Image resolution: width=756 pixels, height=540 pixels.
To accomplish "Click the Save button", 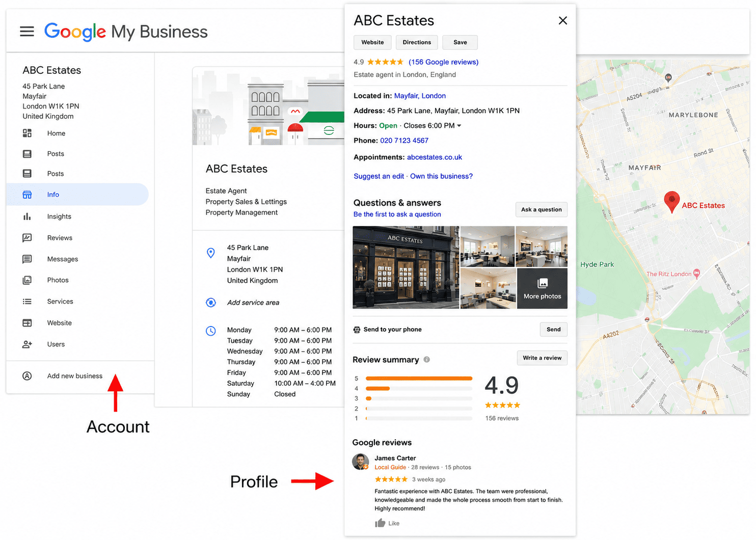I will (460, 42).
